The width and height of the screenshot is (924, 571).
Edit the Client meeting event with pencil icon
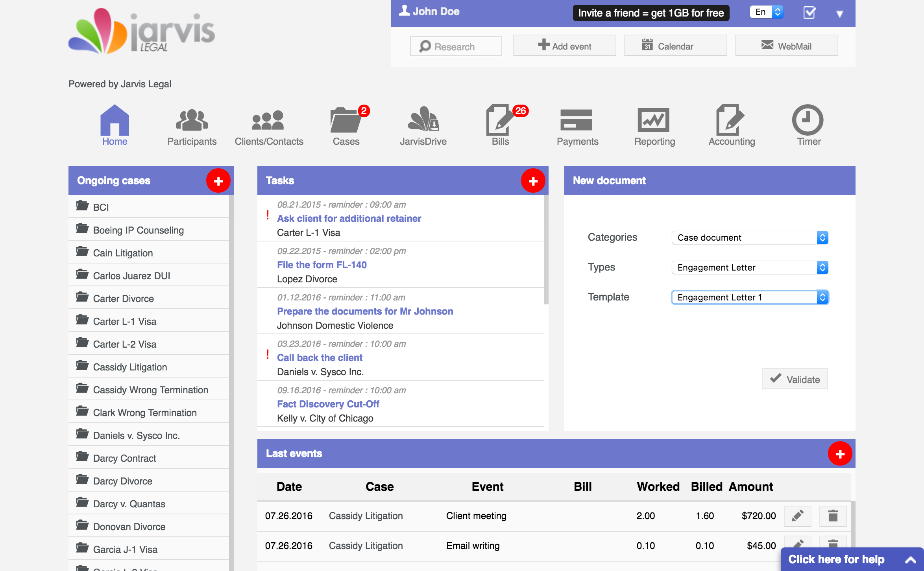pyautogui.click(x=797, y=516)
